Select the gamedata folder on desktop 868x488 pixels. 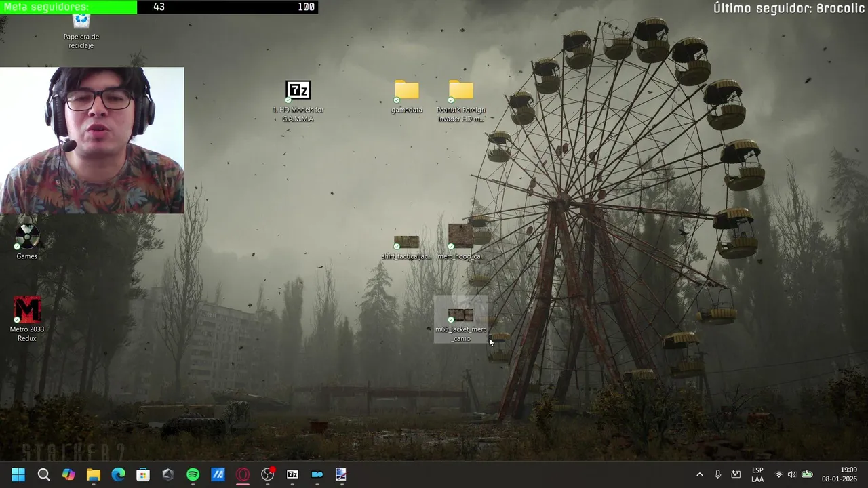point(407,97)
